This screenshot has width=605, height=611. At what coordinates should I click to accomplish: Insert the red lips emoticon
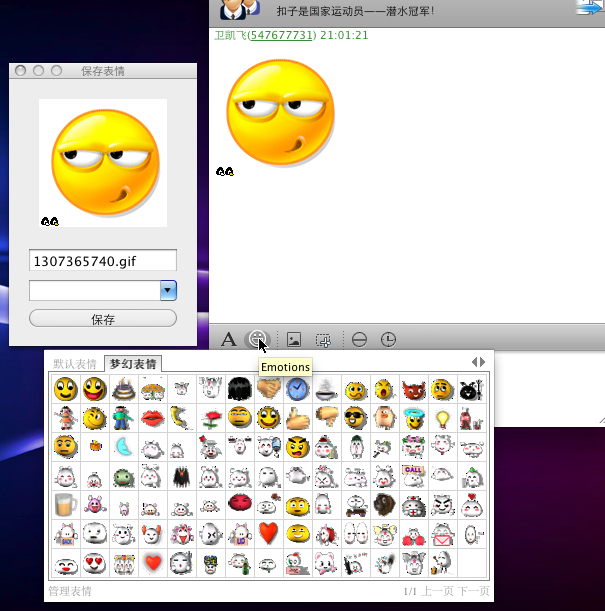152,418
